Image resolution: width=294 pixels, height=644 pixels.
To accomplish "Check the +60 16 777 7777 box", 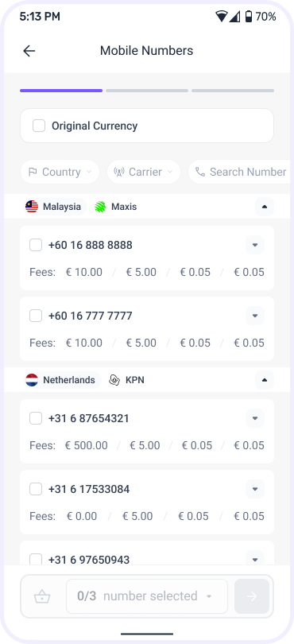I will [36, 316].
